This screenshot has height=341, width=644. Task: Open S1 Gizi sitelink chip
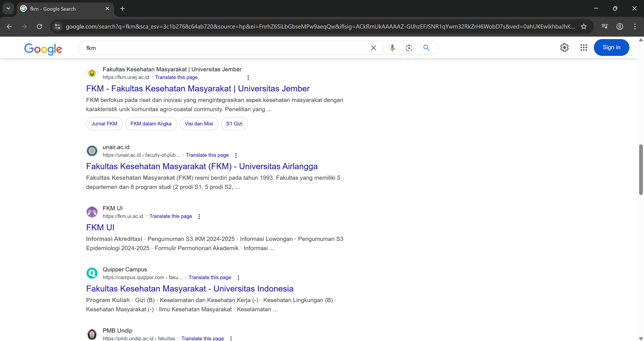234,124
